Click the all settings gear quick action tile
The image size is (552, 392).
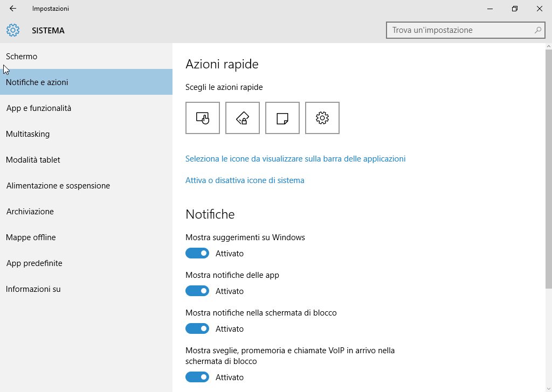pyautogui.click(x=322, y=118)
